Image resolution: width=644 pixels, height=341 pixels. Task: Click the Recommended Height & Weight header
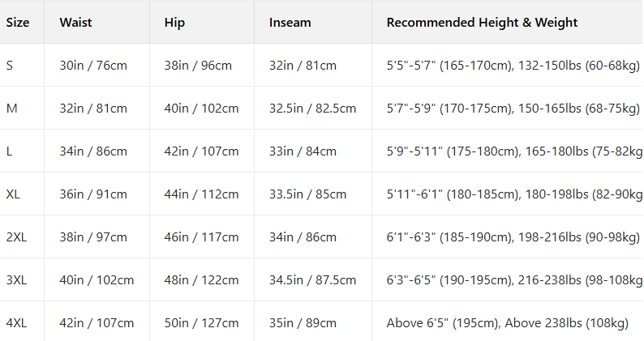[482, 23]
